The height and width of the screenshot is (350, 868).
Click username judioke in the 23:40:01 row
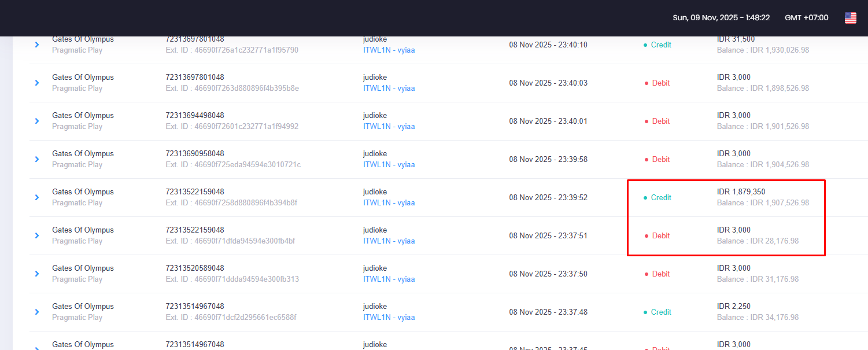tap(375, 116)
